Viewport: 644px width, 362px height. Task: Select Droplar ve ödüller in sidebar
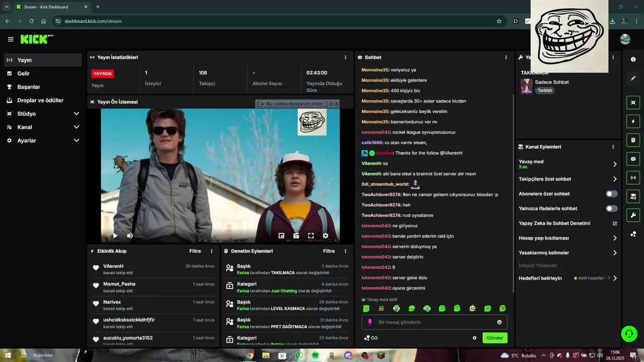click(x=43, y=100)
